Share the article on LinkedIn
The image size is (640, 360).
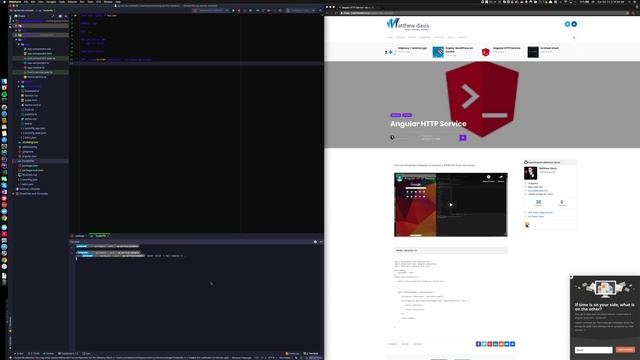point(496,344)
